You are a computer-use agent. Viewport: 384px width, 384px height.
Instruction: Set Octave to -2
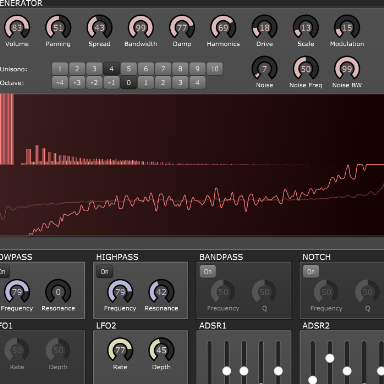coord(94,83)
